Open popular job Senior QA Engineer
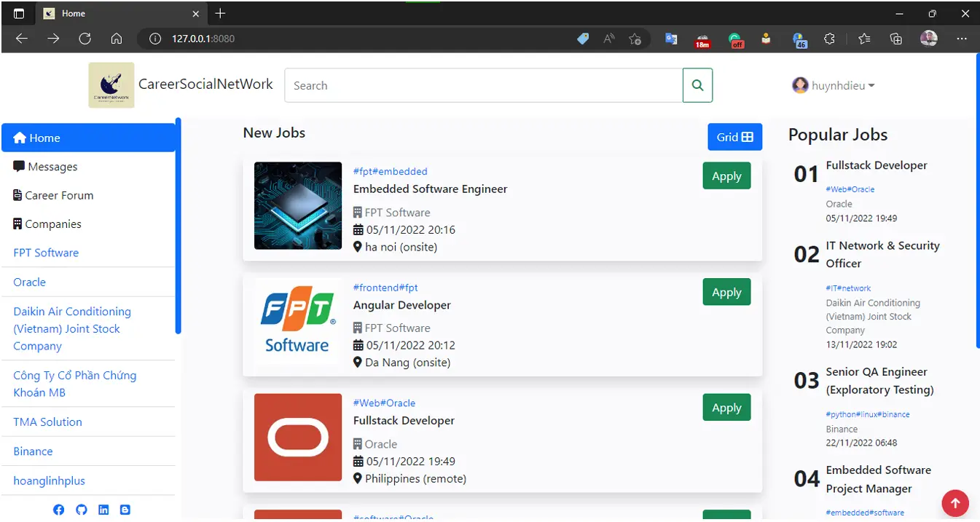 (879, 381)
